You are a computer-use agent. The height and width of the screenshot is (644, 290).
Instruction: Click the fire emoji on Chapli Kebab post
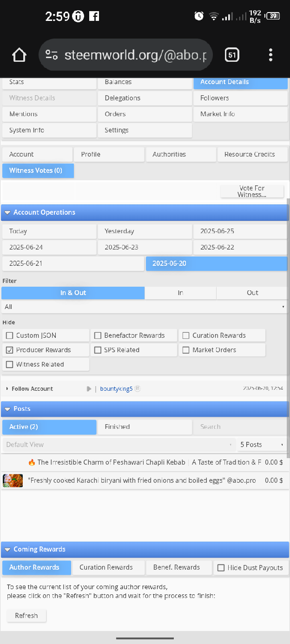32,462
